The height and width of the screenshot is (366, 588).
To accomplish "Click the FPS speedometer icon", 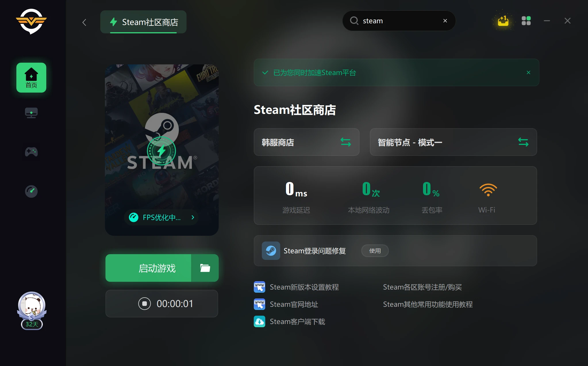I will 134,217.
